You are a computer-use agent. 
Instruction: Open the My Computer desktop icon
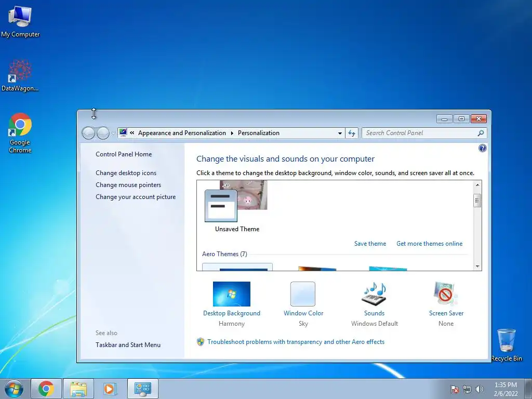20,21
